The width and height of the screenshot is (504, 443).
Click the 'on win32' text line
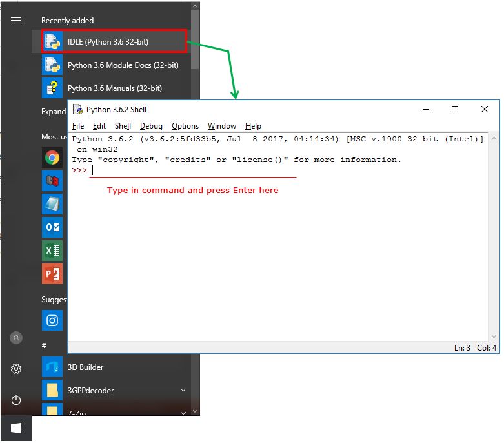[x=97, y=149]
